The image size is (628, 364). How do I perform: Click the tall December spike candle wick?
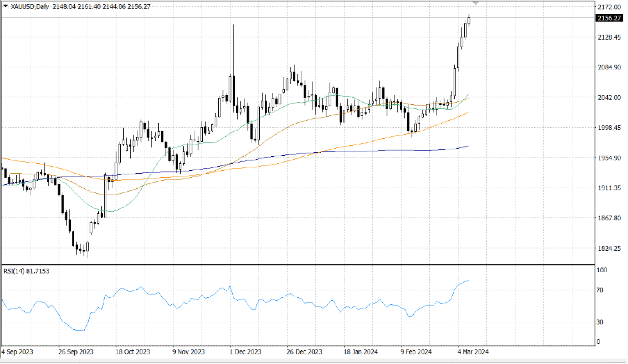point(234,49)
